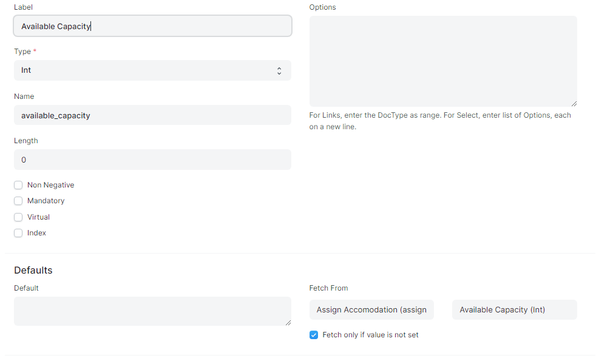Click the Name field with available_capacity

click(152, 115)
